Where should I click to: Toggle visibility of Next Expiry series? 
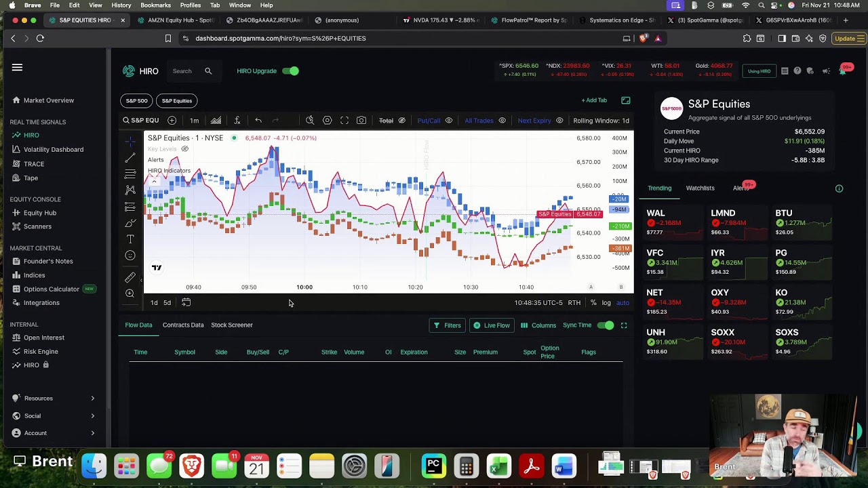point(559,121)
